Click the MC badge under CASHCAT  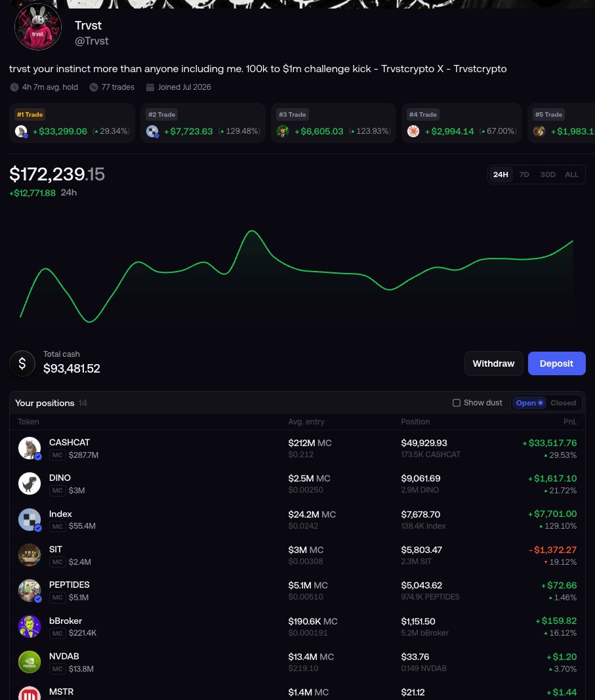pos(58,455)
